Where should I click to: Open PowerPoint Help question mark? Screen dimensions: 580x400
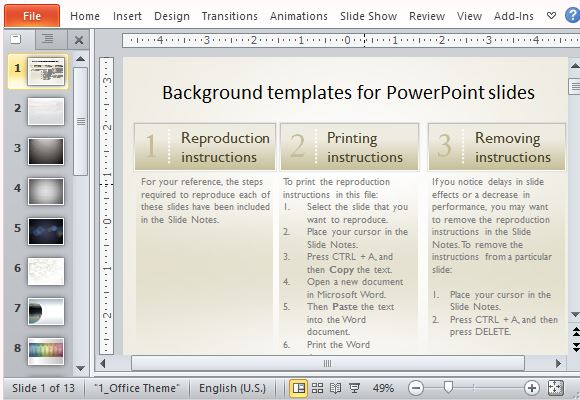(x=573, y=16)
